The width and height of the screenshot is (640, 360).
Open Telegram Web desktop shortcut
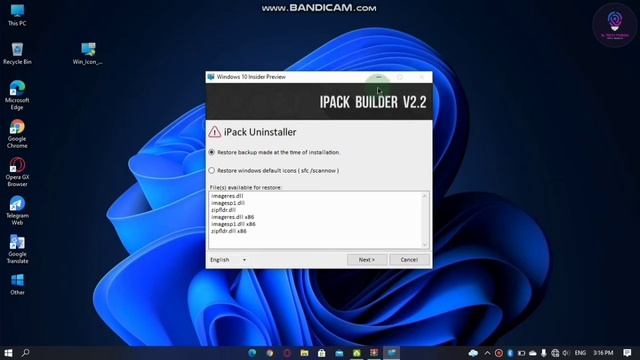(x=17, y=211)
